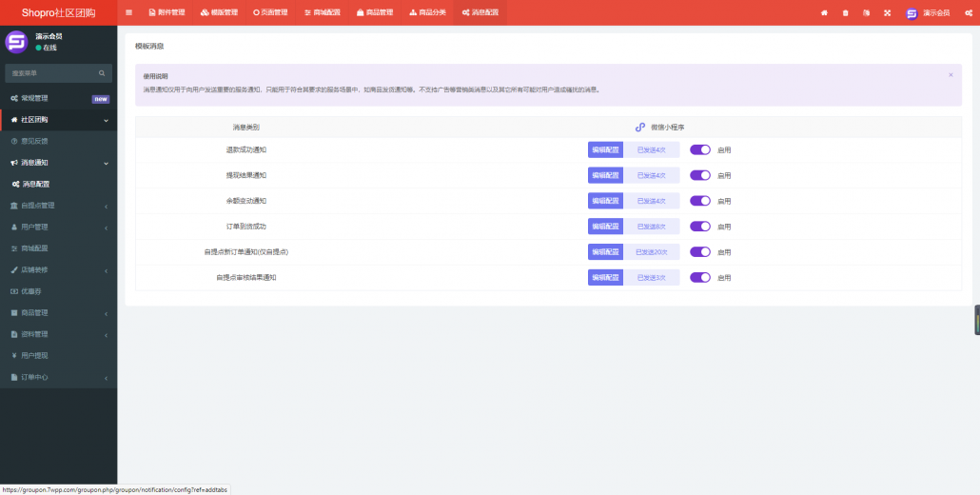Click the search magnifier icon in sidebar
The height and width of the screenshot is (495, 980).
102,73
